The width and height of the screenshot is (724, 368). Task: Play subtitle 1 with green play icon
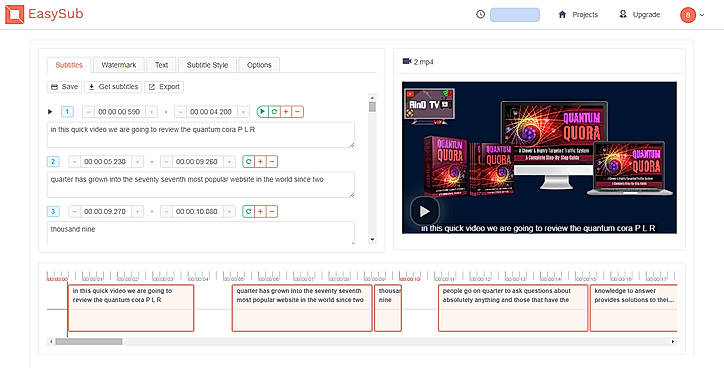(x=262, y=112)
